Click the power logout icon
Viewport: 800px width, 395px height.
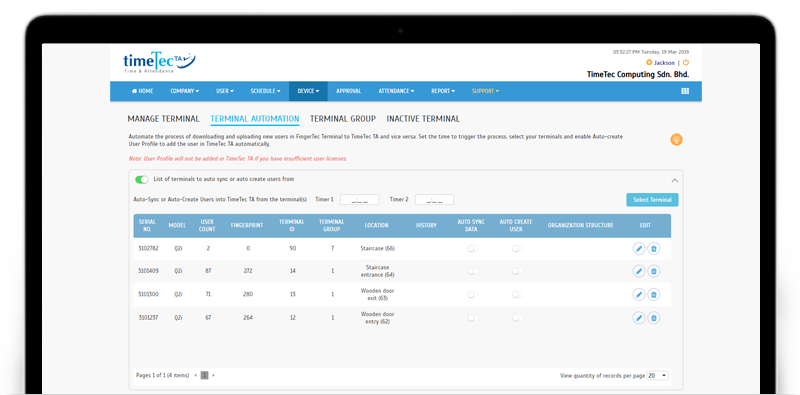tap(686, 62)
